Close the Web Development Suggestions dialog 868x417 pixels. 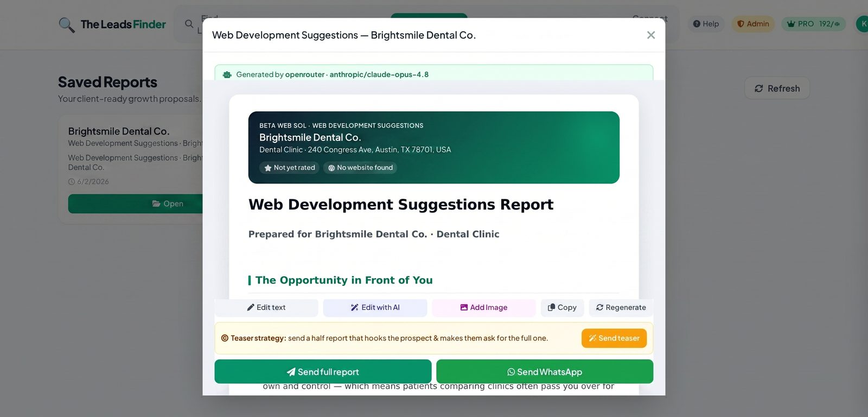tap(651, 35)
